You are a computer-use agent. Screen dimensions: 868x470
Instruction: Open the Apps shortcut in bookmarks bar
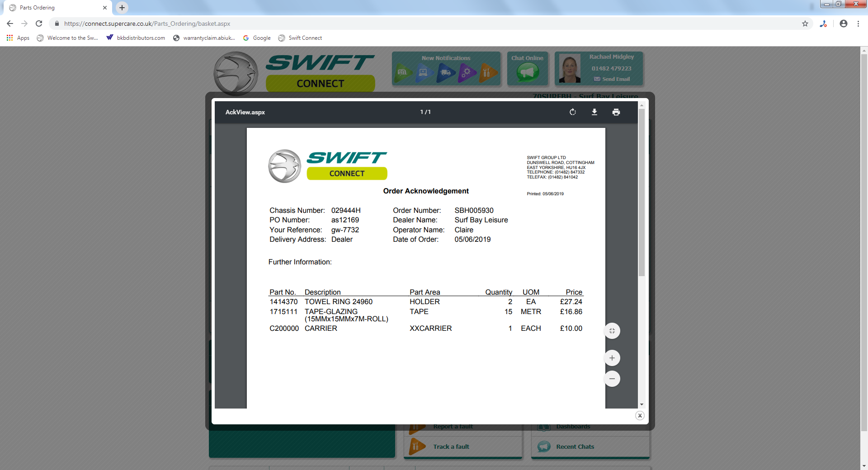coord(18,38)
